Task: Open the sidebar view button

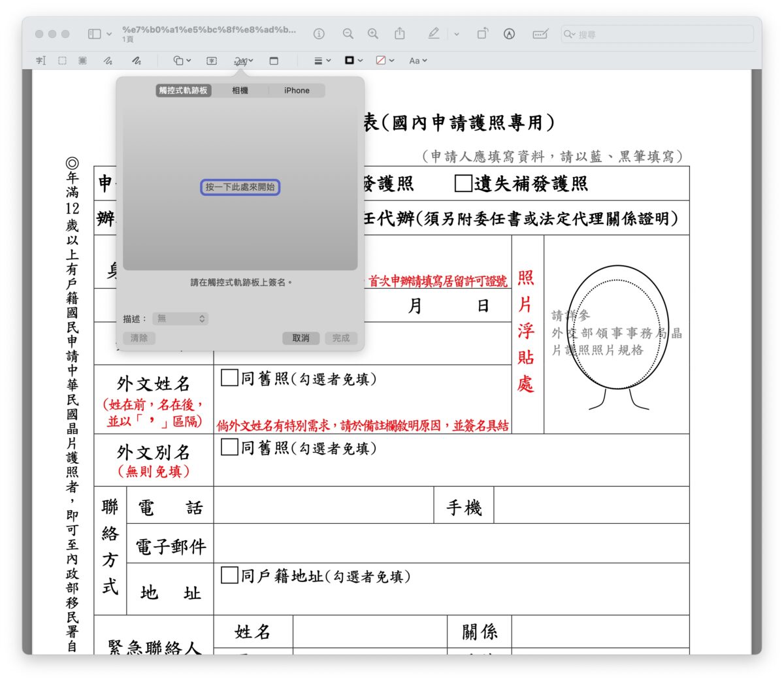Action: pos(94,34)
